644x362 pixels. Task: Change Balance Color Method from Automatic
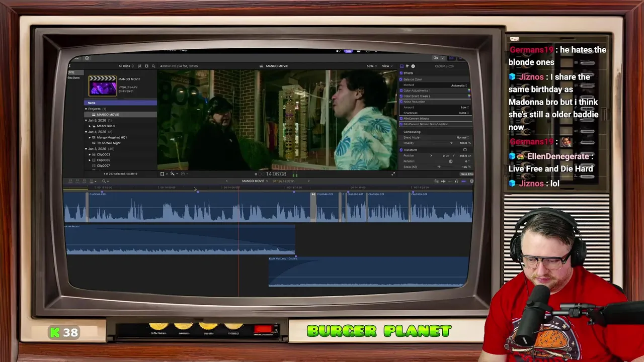tap(459, 85)
